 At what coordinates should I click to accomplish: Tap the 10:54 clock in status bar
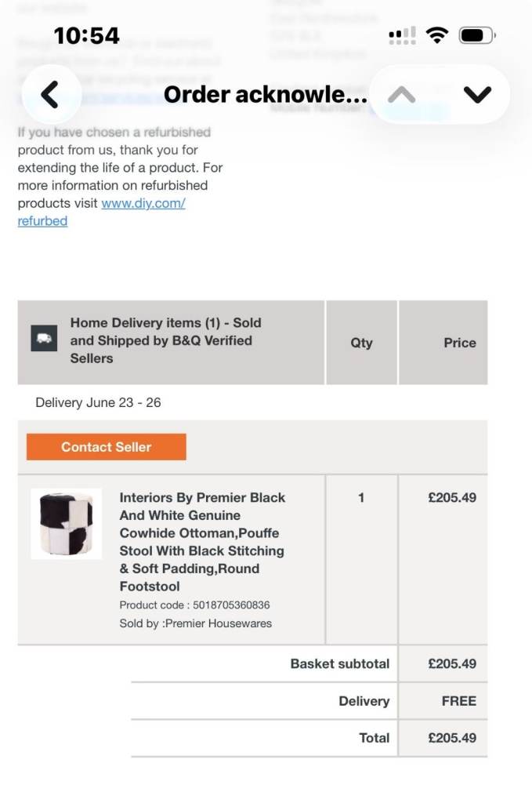pos(86,36)
